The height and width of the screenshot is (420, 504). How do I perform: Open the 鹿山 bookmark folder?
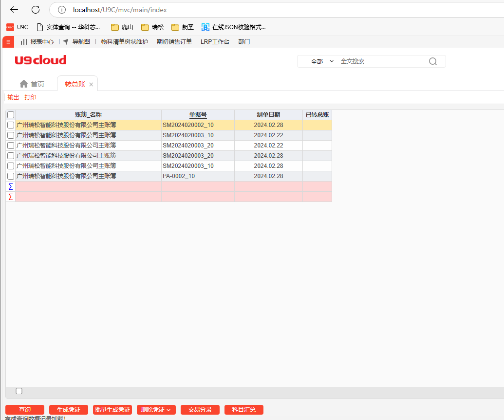tap(122, 27)
